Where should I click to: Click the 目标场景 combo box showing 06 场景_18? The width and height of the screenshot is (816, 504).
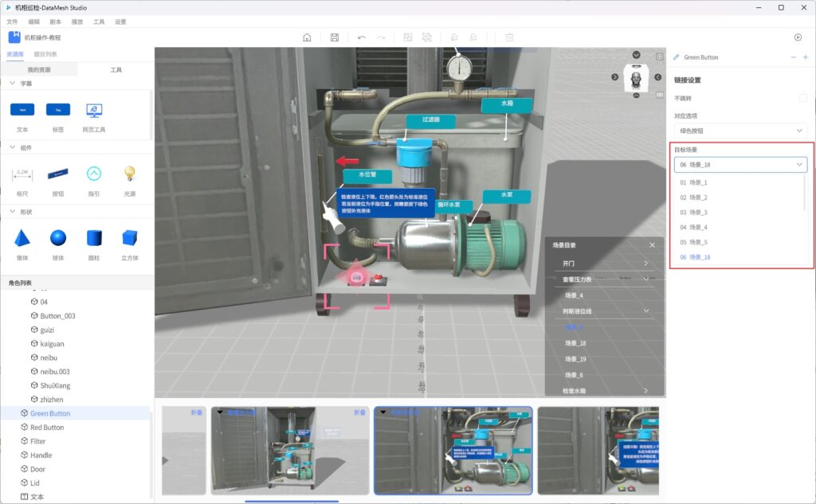pos(740,165)
